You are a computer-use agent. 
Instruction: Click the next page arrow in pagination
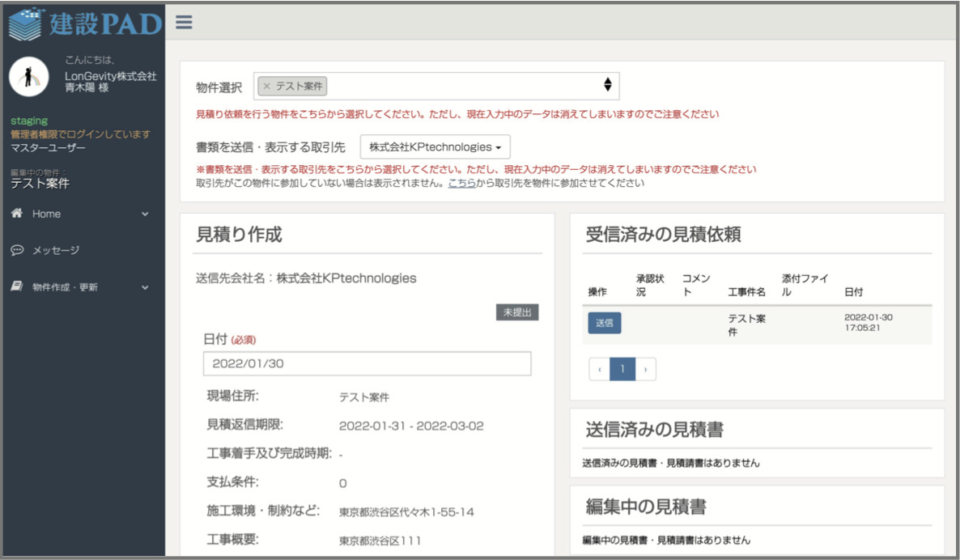(x=648, y=369)
